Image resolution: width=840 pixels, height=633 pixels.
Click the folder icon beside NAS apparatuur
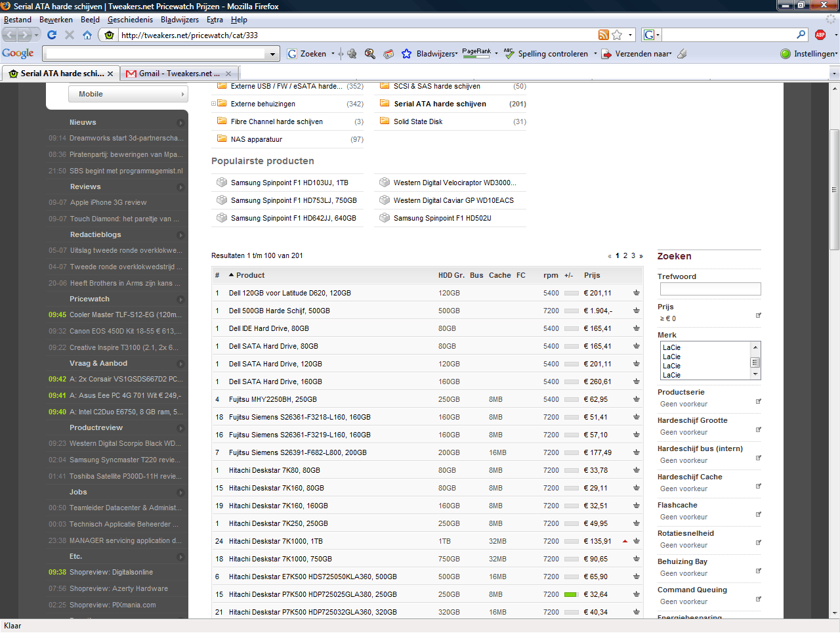pos(222,139)
